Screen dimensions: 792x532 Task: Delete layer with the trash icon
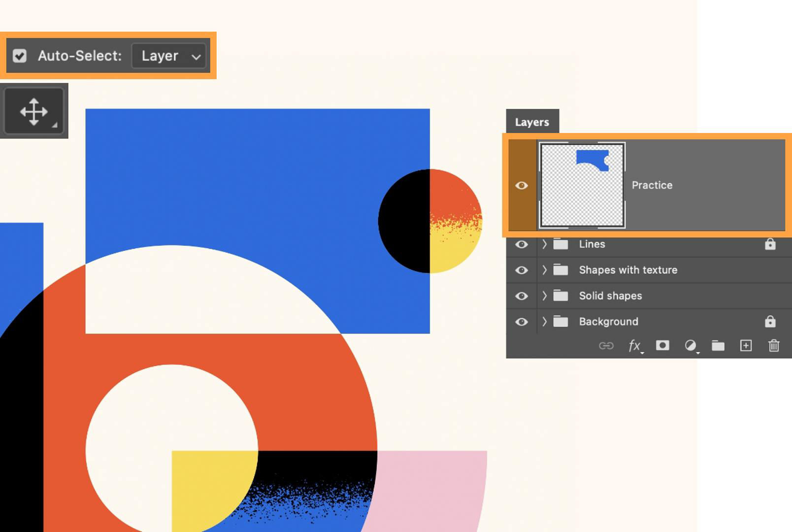point(774,345)
